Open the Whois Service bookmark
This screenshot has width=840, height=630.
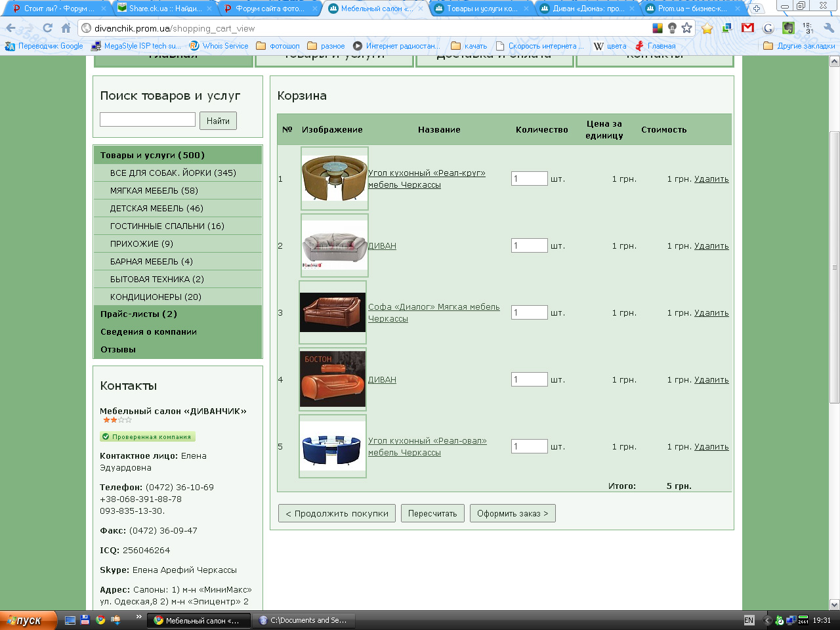pos(219,46)
